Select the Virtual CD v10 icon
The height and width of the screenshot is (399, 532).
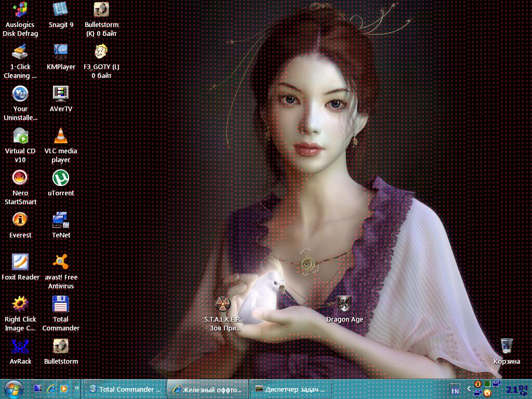pos(20,145)
